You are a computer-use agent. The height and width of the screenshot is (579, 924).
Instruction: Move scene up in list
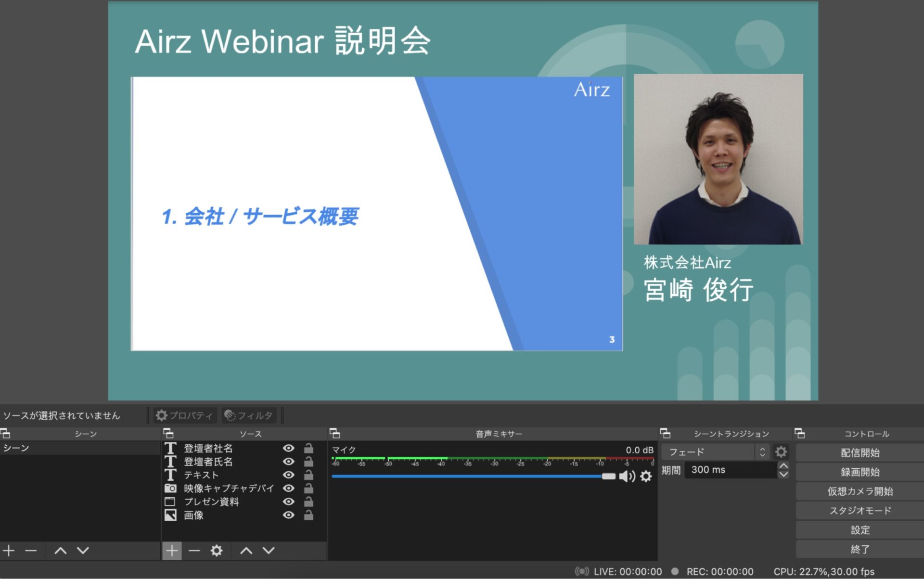click(x=61, y=550)
